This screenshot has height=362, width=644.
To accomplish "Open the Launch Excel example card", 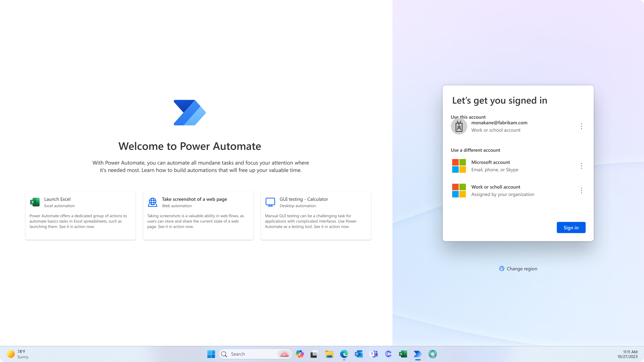I will (80, 215).
